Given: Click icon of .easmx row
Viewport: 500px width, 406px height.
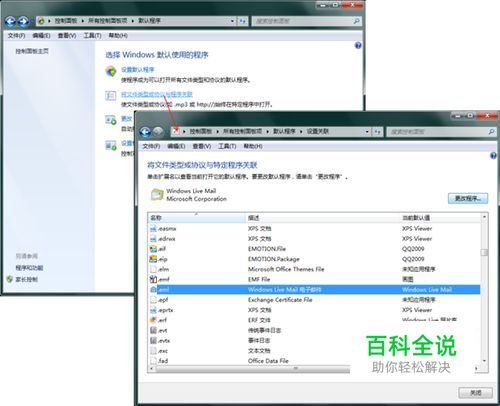Looking at the screenshot, I should tap(153, 229).
